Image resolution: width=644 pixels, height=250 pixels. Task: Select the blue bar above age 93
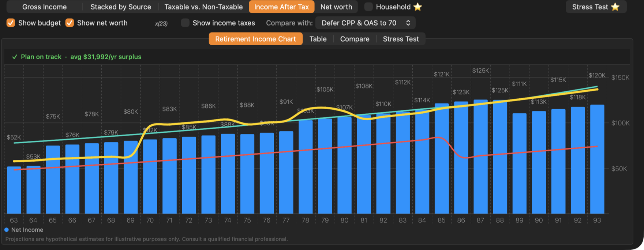coord(597,159)
